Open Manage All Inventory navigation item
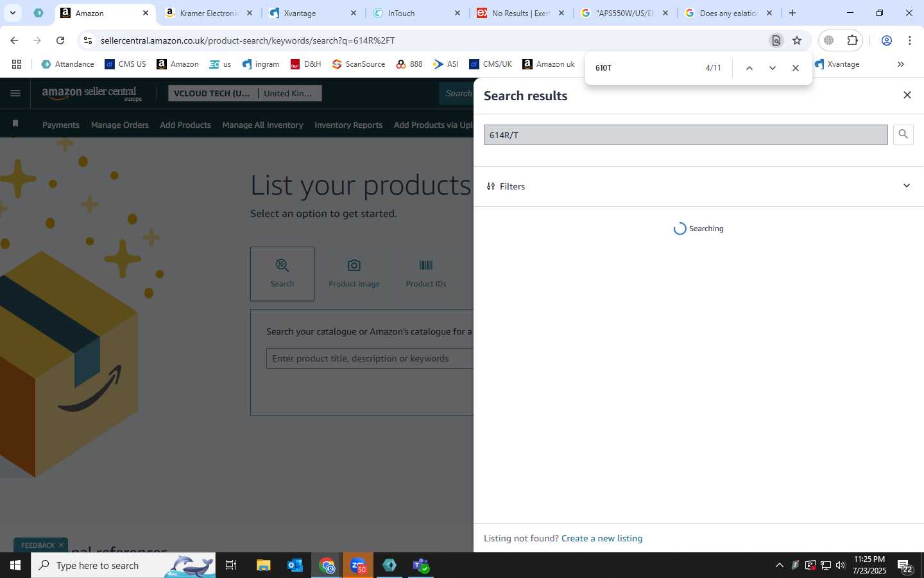 coord(262,125)
